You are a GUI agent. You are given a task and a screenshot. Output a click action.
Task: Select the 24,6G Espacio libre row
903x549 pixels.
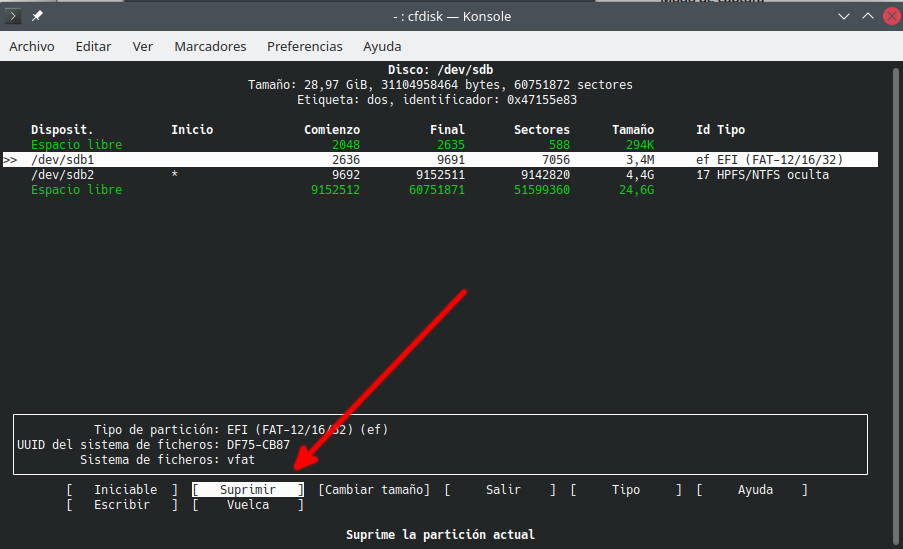[440, 190]
